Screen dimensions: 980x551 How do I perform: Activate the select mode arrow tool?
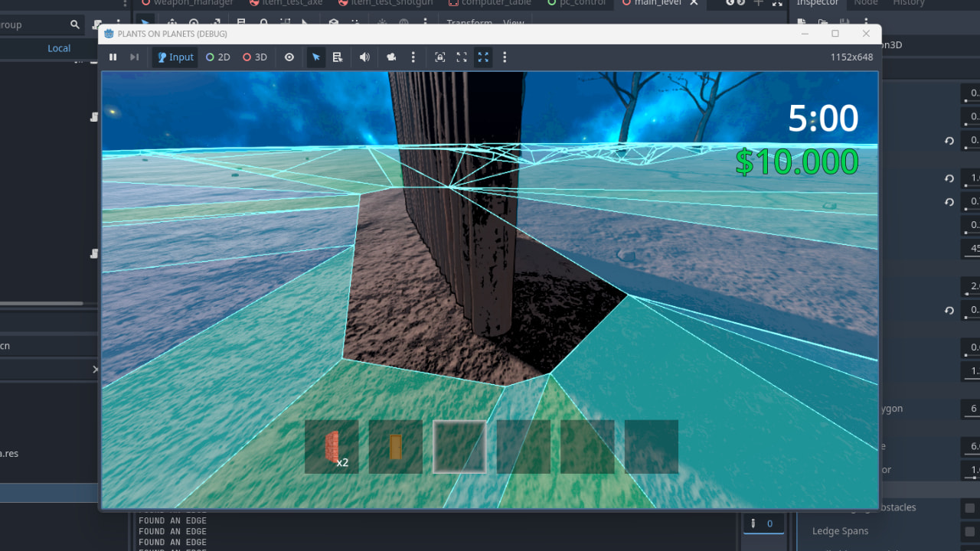316,57
